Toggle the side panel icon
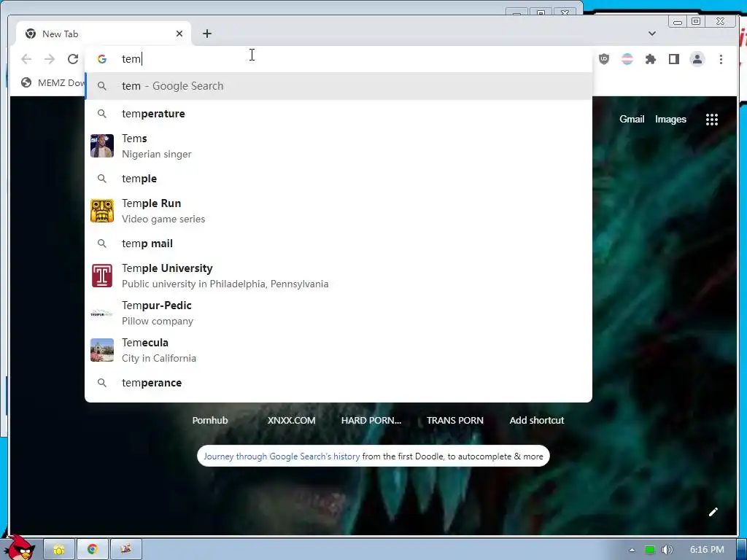747x560 pixels. [x=673, y=59]
